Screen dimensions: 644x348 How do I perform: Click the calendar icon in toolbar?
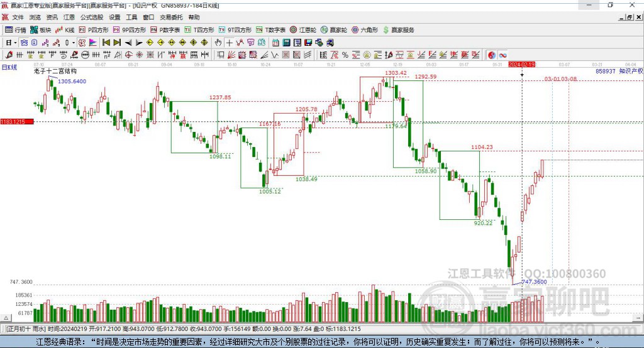[275, 43]
